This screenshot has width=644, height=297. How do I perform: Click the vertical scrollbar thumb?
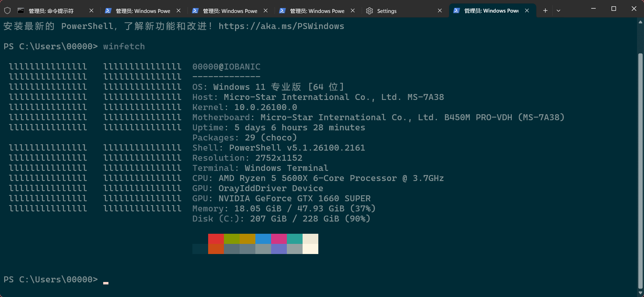coord(641,171)
